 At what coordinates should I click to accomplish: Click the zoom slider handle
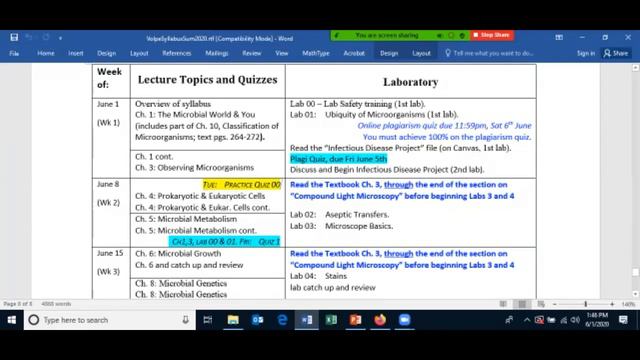(x=586, y=304)
